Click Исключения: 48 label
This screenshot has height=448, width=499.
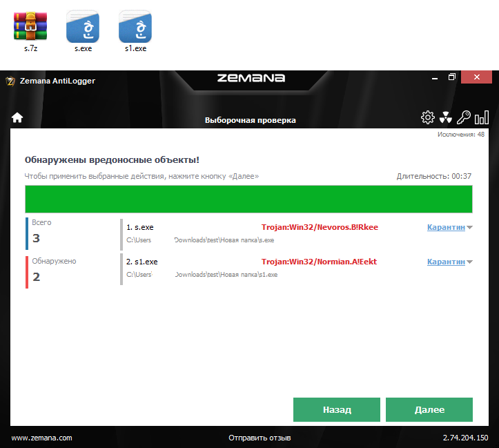(461, 135)
